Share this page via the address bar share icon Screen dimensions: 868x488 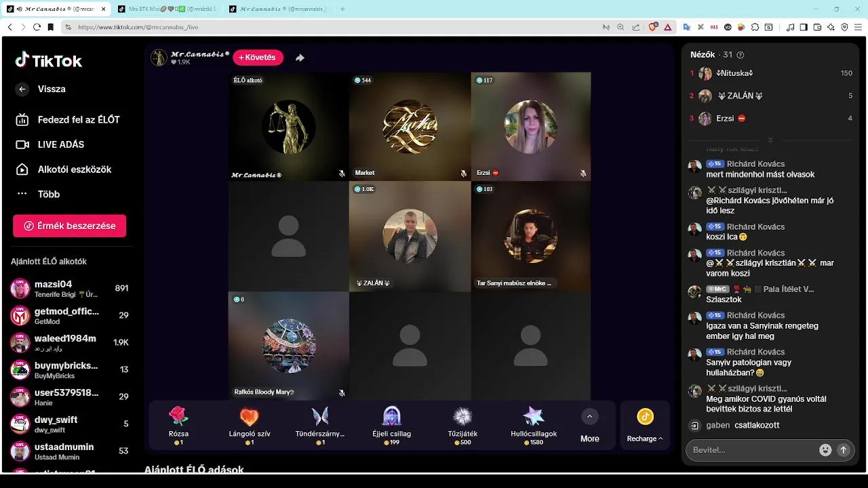click(x=636, y=27)
